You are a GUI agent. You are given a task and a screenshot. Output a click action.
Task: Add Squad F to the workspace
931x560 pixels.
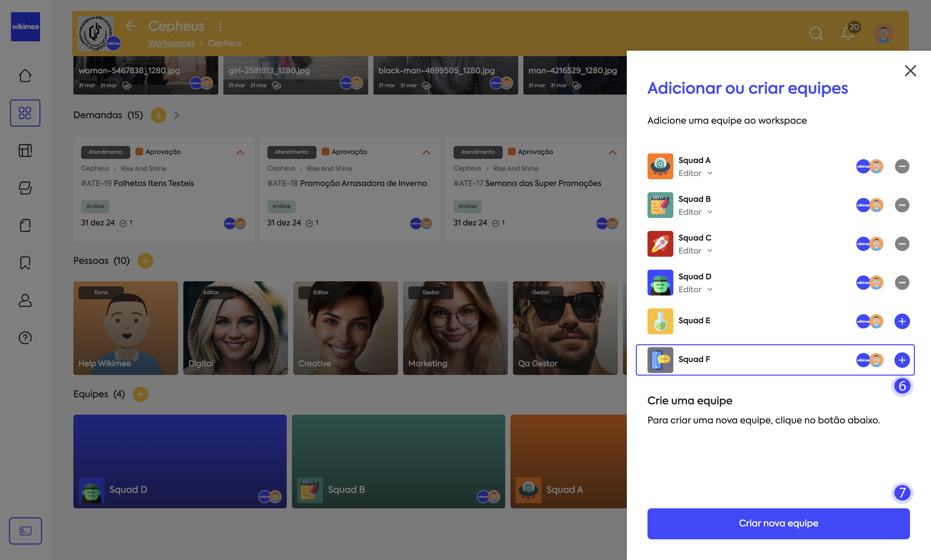tap(902, 360)
